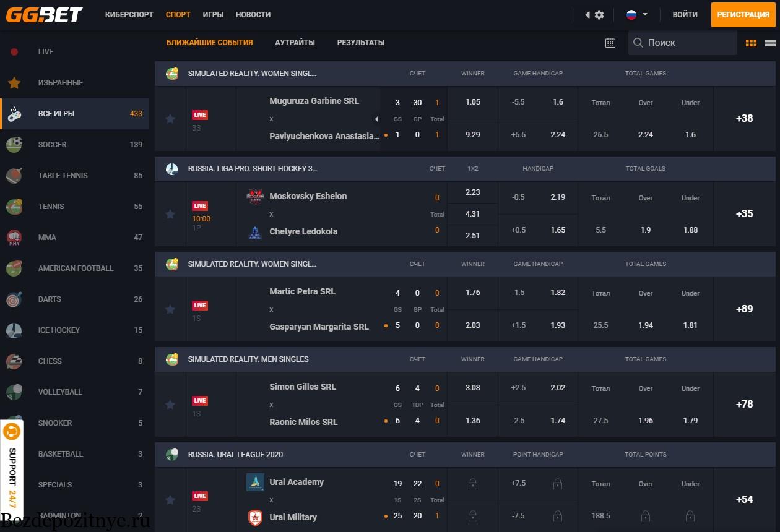Bet on draw odds 4.31

click(x=473, y=214)
